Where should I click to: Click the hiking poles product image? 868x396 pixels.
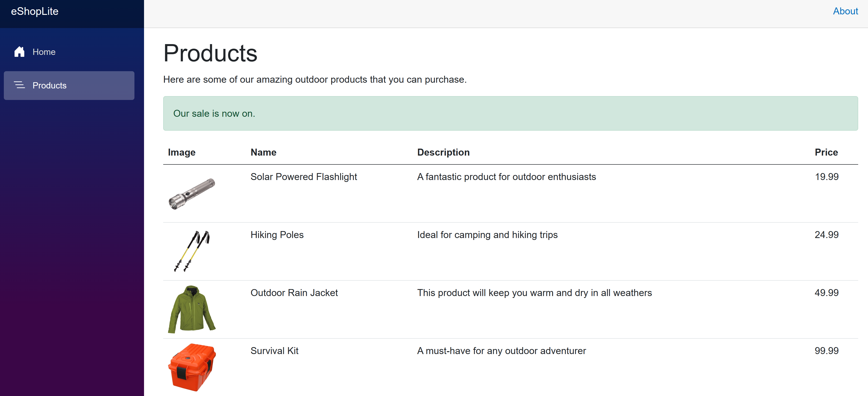192,251
